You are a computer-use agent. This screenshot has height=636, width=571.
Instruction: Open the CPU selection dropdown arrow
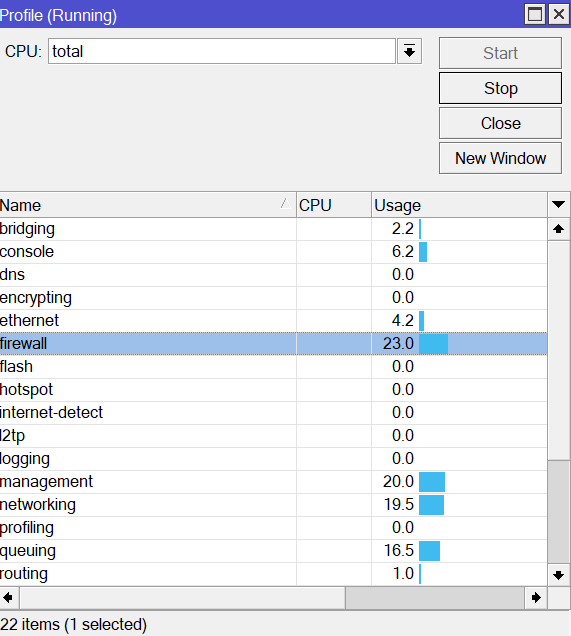(x=409, y=51)
